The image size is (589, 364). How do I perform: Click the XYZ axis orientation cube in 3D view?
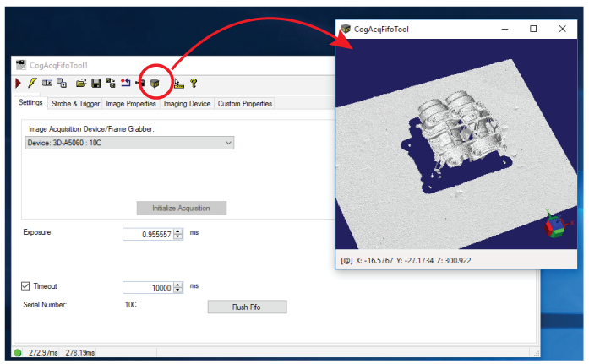click(x=556, y=225)
